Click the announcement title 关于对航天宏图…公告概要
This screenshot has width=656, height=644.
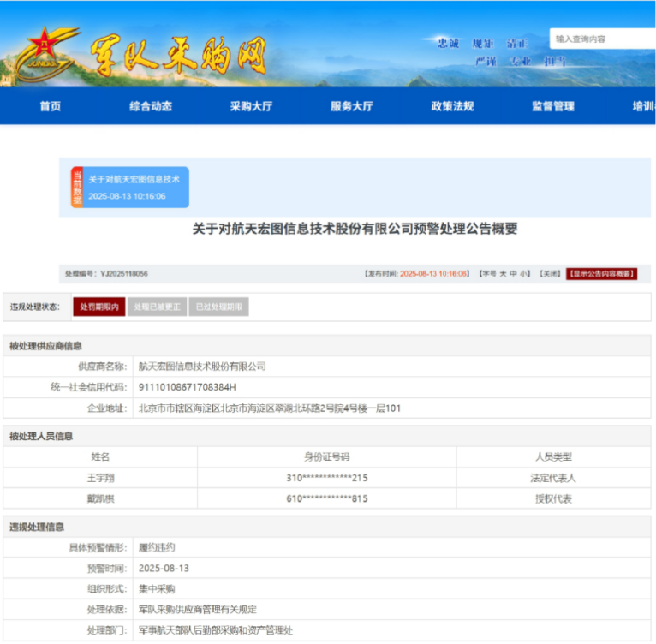point(355,229)
